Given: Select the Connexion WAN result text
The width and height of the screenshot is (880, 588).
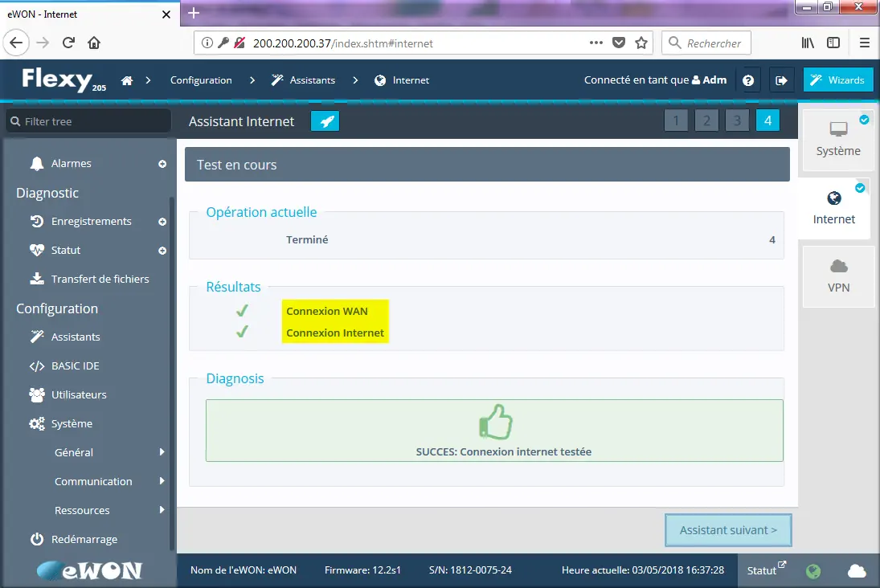Looking at the screenshot, I should (326, 311).
